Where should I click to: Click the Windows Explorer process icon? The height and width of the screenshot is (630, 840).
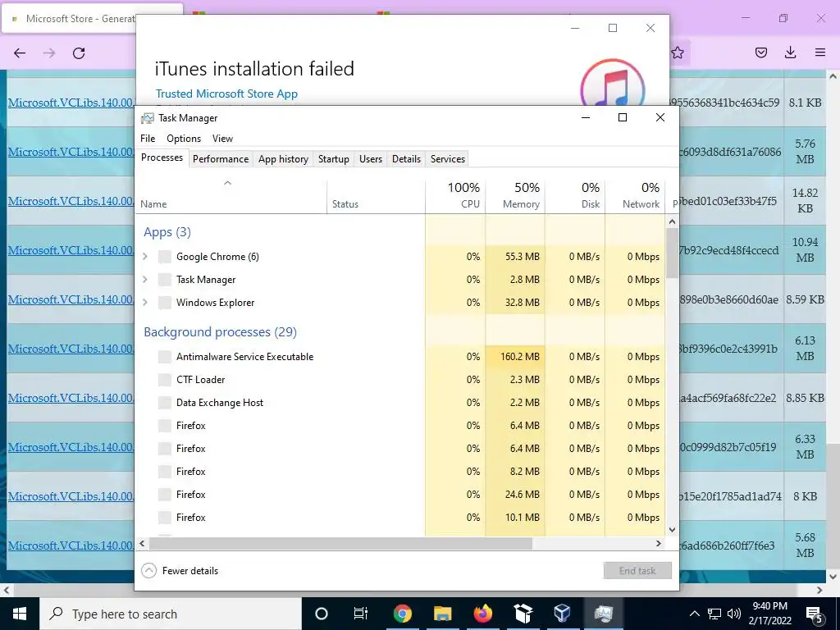coord(164,303)
